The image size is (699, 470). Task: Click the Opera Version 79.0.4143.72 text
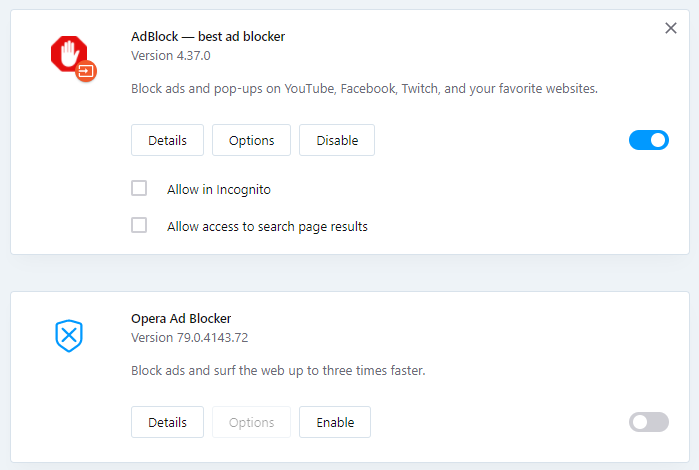click(x=190, y=337)
